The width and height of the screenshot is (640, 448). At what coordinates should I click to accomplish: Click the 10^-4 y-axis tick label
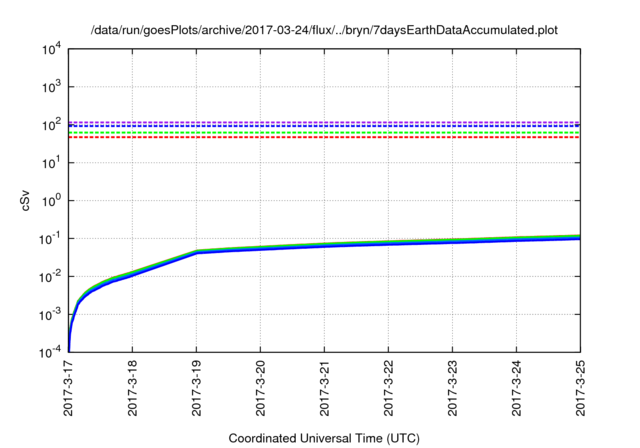coord(50,352)
